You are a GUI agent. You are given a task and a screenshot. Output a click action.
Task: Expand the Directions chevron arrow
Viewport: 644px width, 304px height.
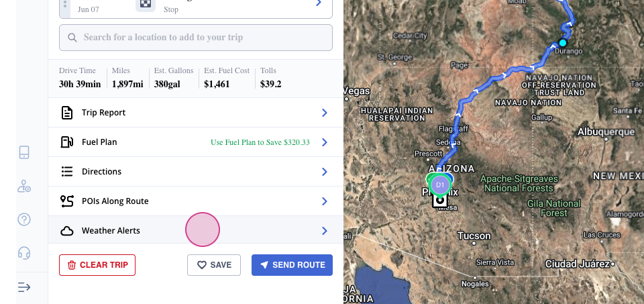tap(324, 172)
